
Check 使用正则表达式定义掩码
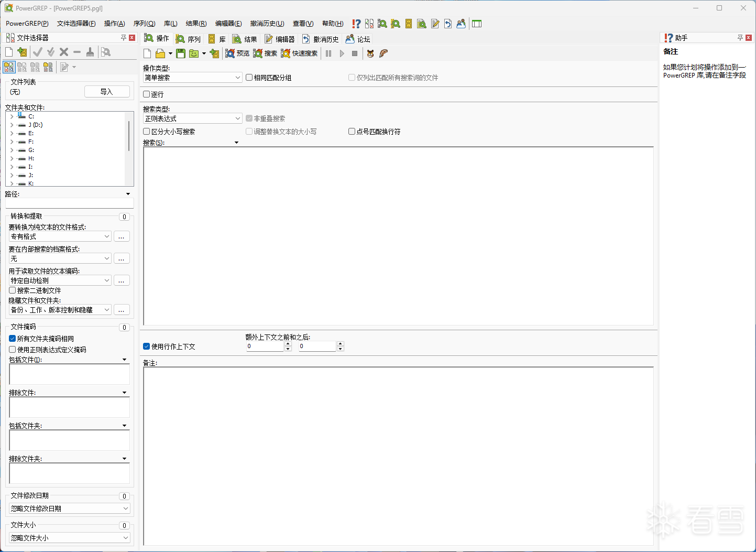pyautogui.click(x=13, y=350)
